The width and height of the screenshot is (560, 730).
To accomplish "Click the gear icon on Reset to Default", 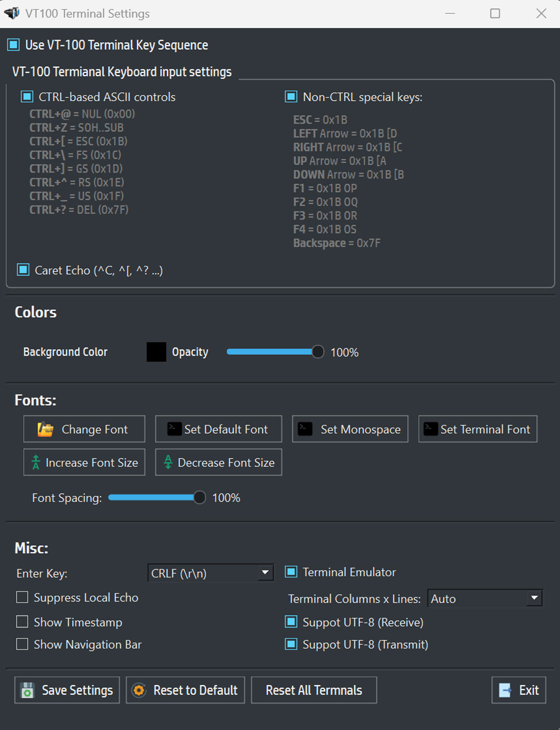I will tap(139, 690).
